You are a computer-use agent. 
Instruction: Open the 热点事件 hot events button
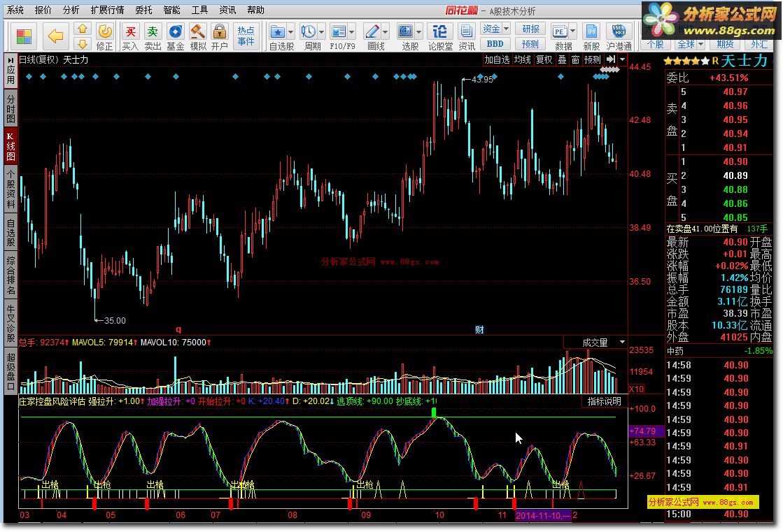[246, 36]
